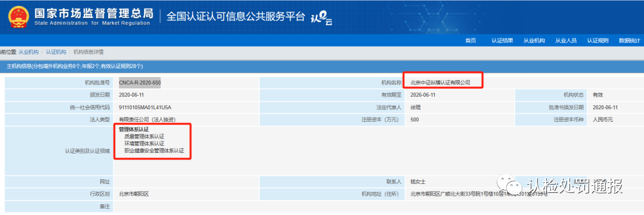Screen dimensions: 644x215
Task: Select the approval number CNCA-R-2020-650
Action: [140, 82]
